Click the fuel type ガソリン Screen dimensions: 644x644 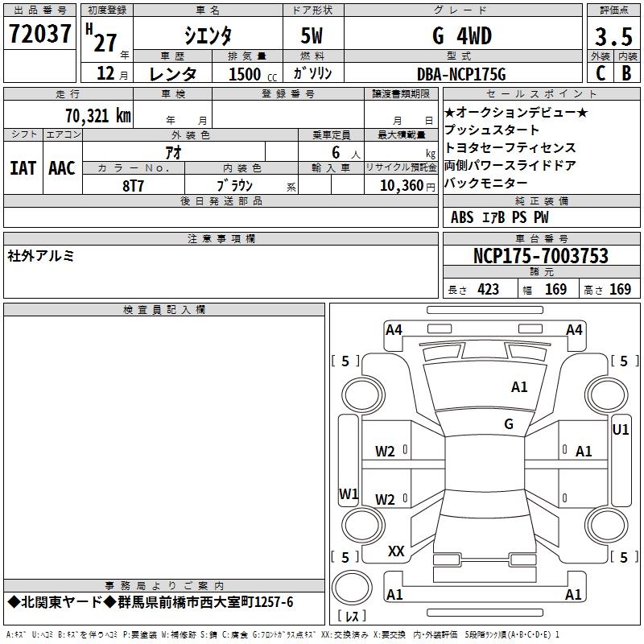(312, 73)
